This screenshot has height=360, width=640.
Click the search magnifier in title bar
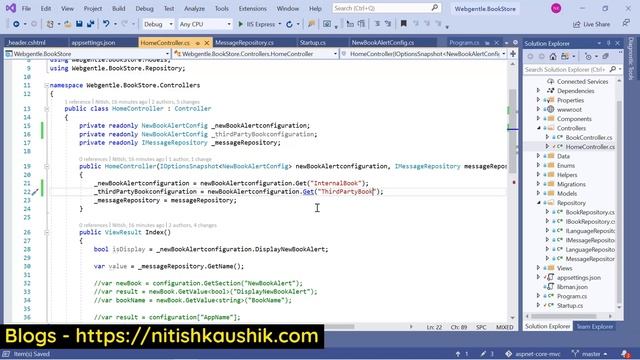(x=435, y=8)
